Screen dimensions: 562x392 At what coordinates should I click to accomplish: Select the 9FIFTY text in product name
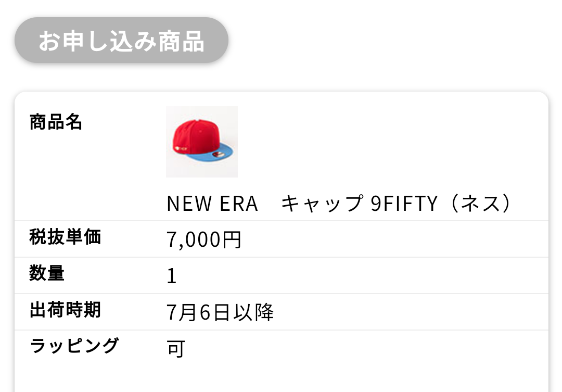point(404,204)
